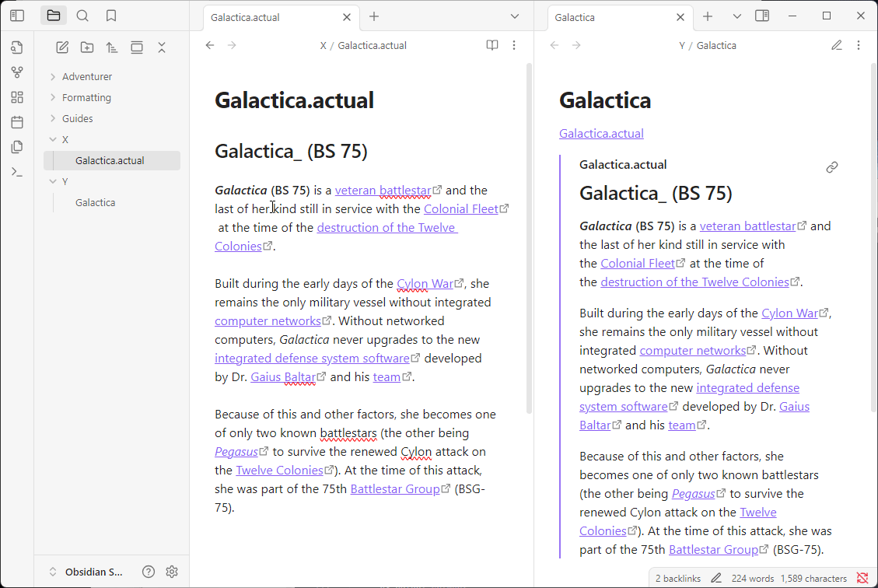Open the vault switcher Obsidian S...
This screenshot has width=878, height=588.
[x=86, y=572]
